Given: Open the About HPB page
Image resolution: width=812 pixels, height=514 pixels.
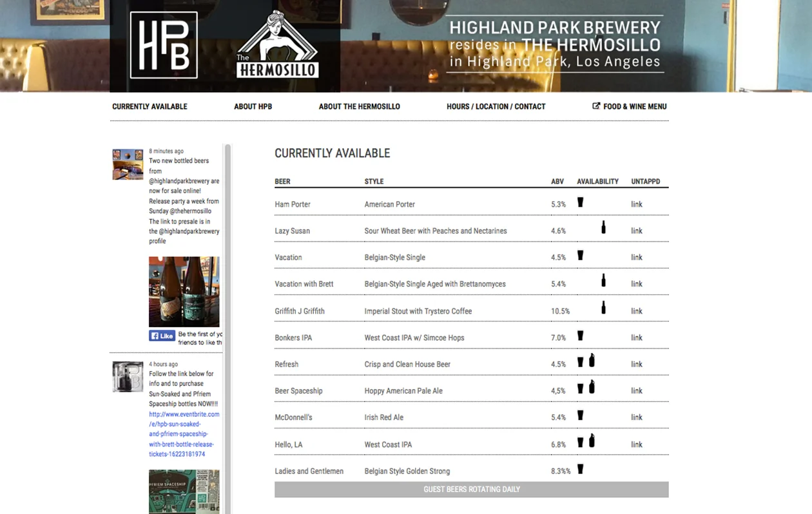Looking at the screenshot, I should [x=253, y=106].
